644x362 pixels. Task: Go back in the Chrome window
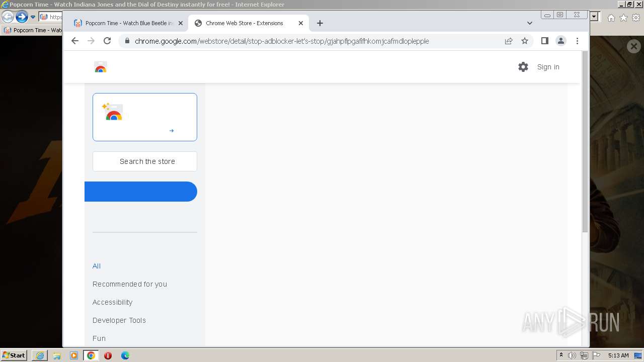pos(75,41)
